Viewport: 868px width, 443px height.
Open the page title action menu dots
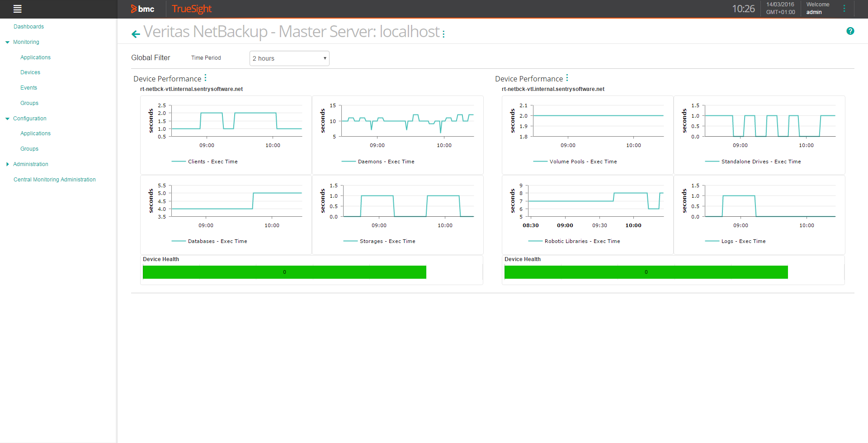coord(443,34)
